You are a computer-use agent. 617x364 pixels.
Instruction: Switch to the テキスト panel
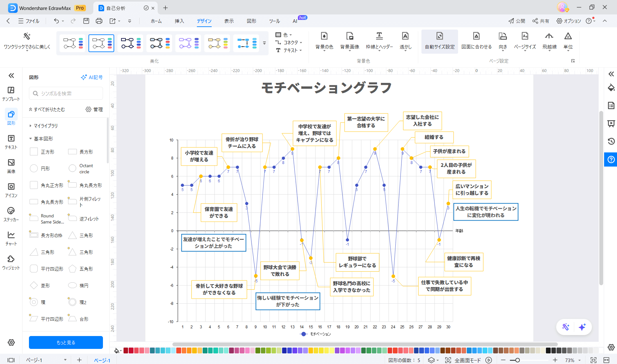pos(11,141)
